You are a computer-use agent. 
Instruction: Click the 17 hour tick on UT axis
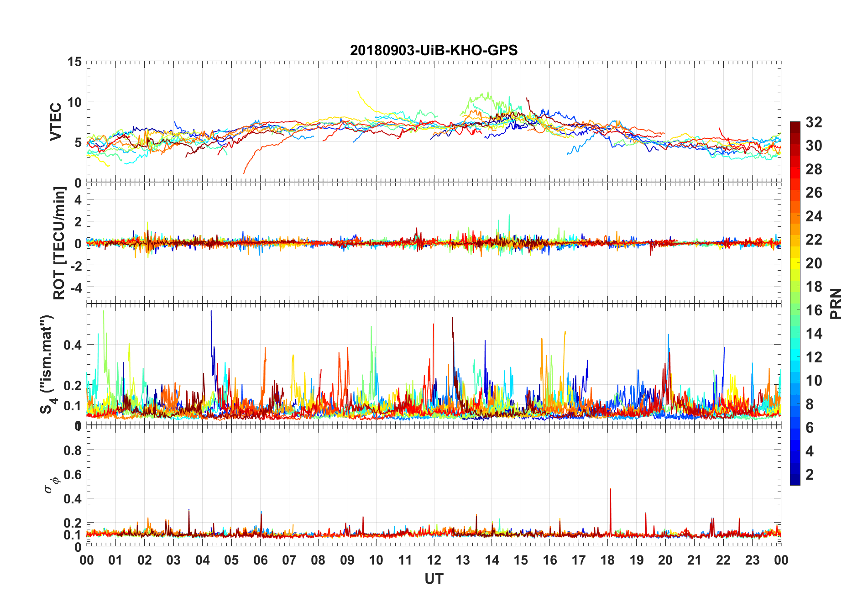(x=579, y=560)
